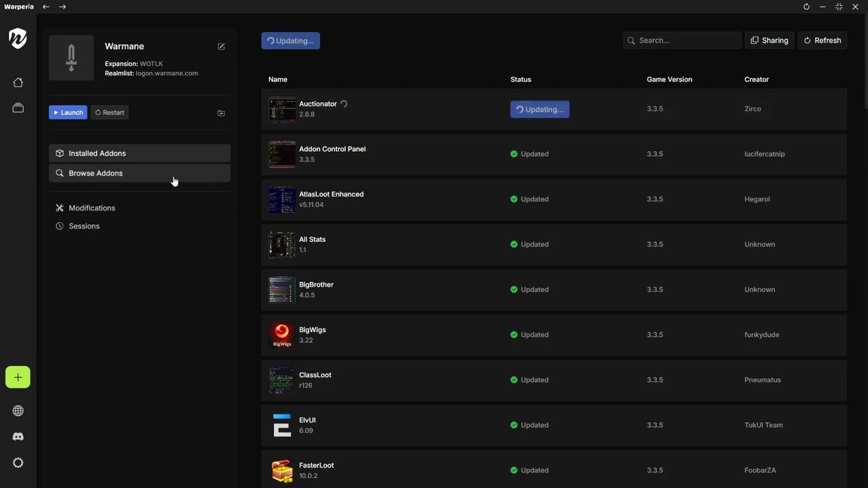This screenshot has height=488, width=868.
Task: Click the Game Version column header
Action: [x=669, y=79]
